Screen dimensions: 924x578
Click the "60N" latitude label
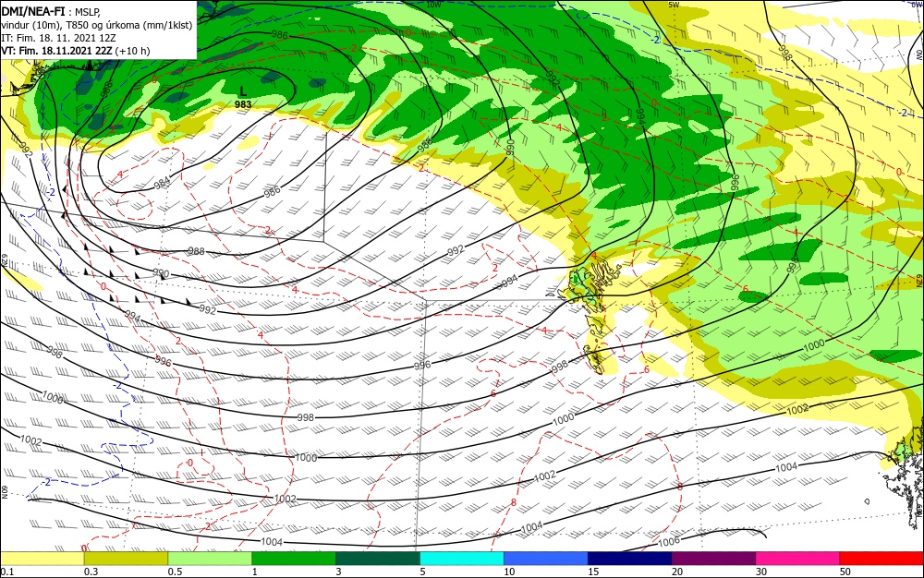point(5,491)
